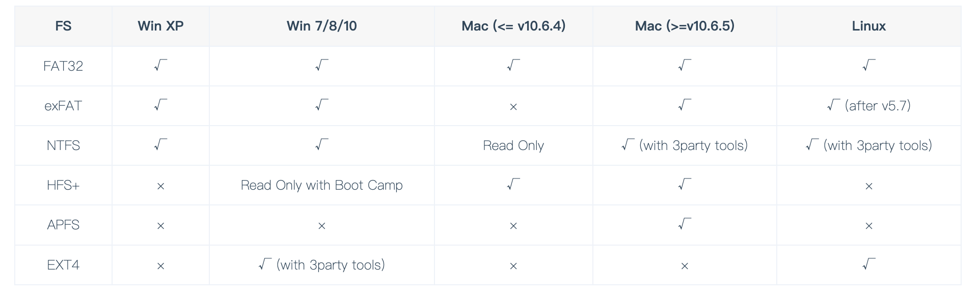This screenshot has width=980, height=298.
Task: Select the APFS row label
Action: (x=63, y=225)
